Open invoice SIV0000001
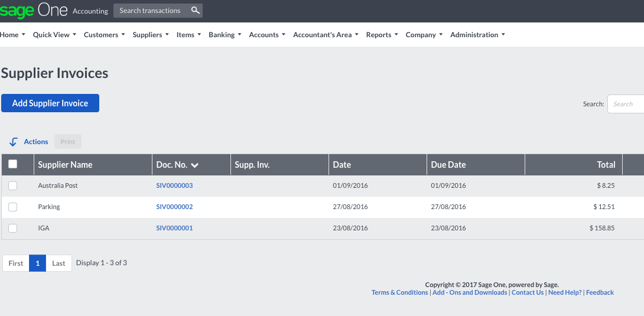644x316 pixels. tap(174, 228)
